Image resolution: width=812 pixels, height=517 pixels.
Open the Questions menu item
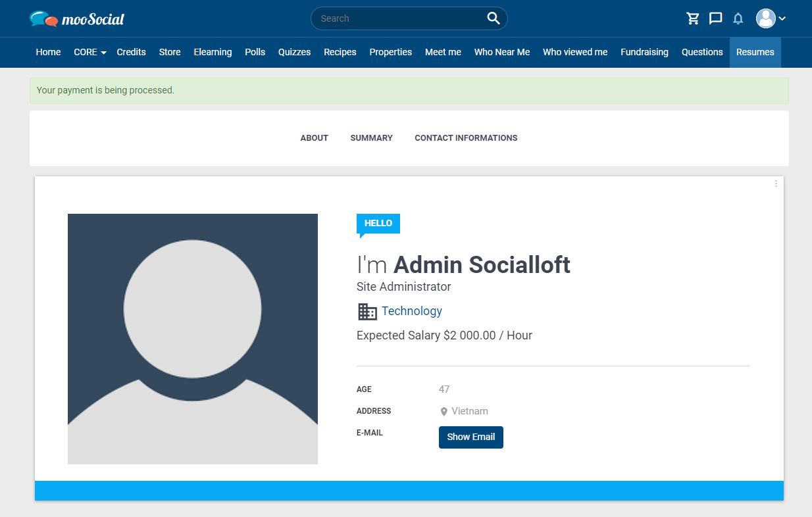click(702, 52)
